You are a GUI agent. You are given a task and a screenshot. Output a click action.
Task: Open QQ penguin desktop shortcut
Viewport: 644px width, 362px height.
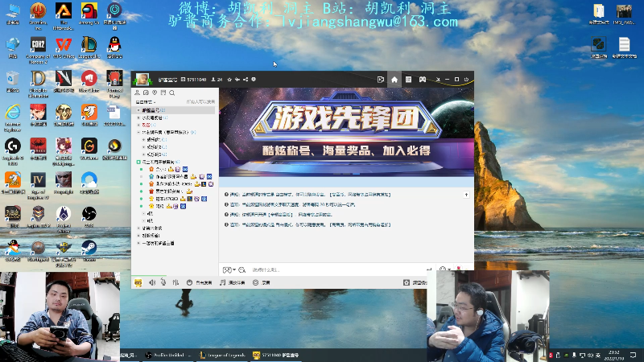pos(114,48)
